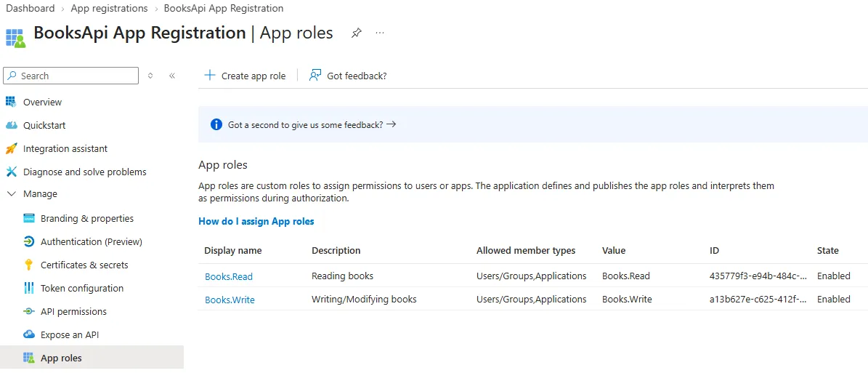Click allowed member types in Books.Write row

(532, 299)
